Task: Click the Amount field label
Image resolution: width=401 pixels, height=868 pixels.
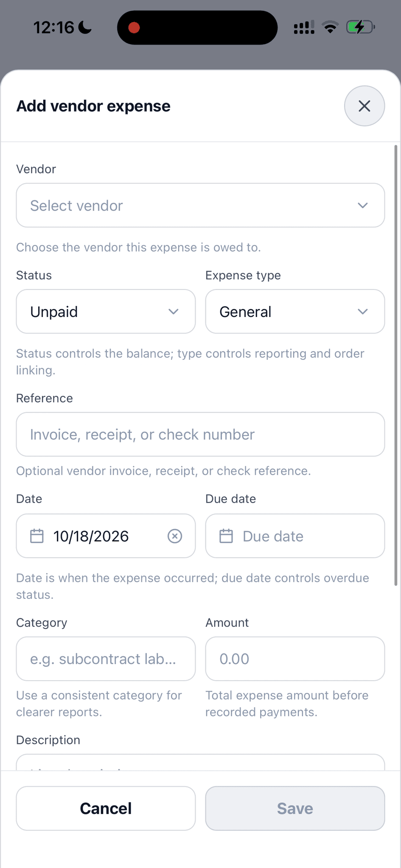Action: (x=227, y=623)
